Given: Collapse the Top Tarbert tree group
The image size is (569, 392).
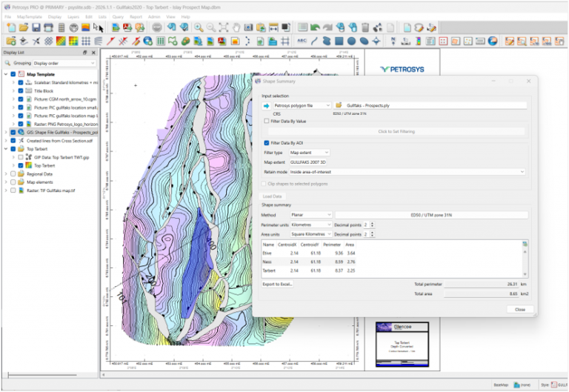Looking at the screenshot, I should pos(6,148).
